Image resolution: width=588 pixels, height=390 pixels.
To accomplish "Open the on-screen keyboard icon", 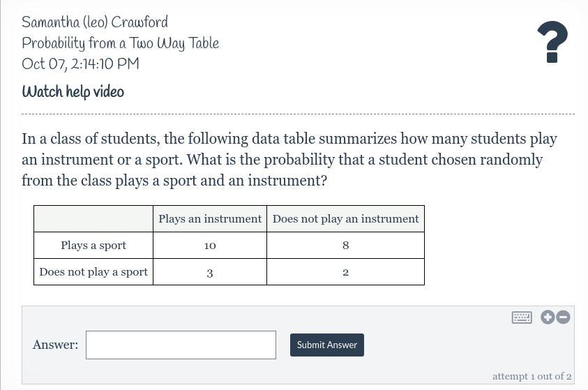I will tap(522, 317).
